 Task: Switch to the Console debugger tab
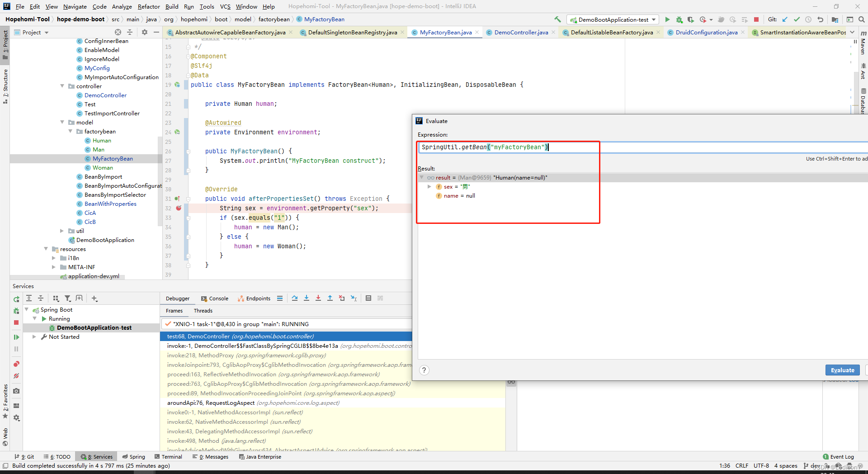215,299
